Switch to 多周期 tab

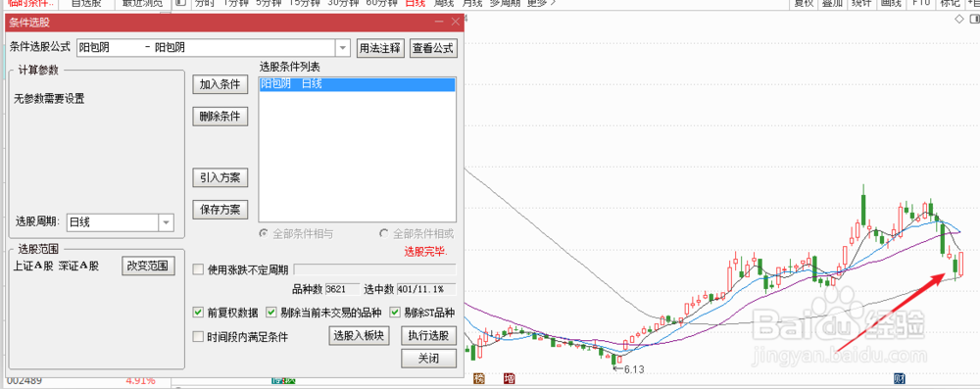coord(505,3)
